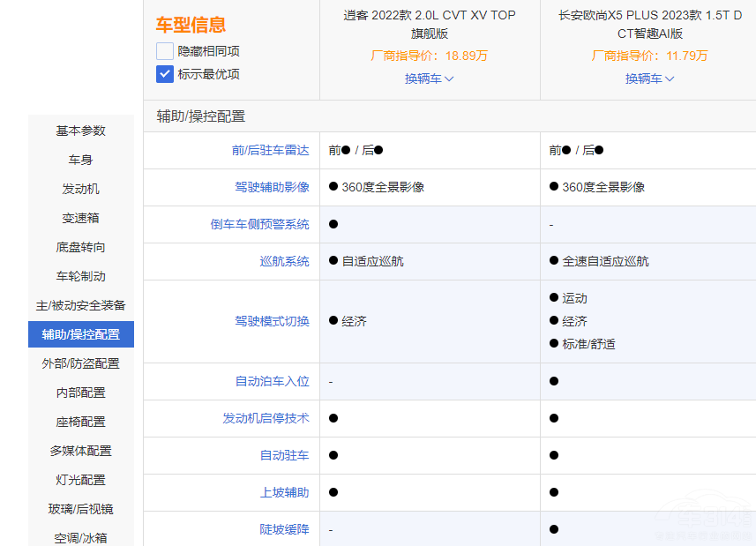Open 换辆车 dropdown for 长安欧尚X5 PLUS
Image resolution: width=756 pixels, height=546 pixels.
tap(649, 79)
